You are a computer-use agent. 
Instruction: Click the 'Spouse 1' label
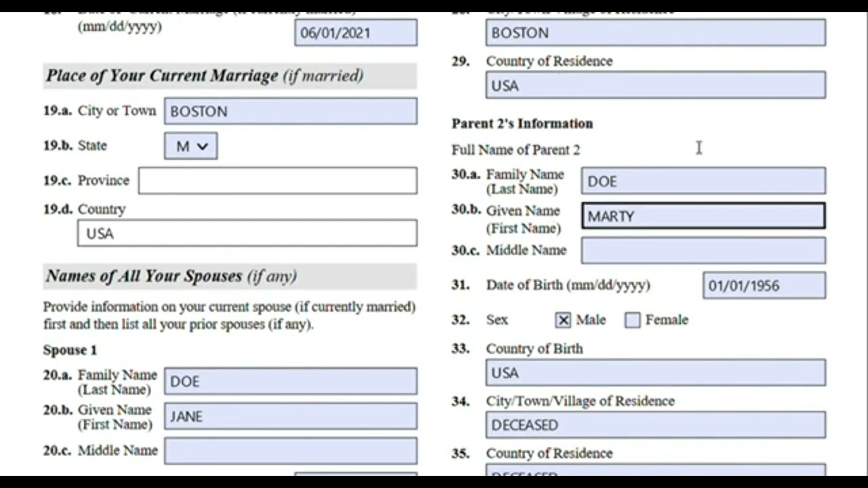(70, 350)
